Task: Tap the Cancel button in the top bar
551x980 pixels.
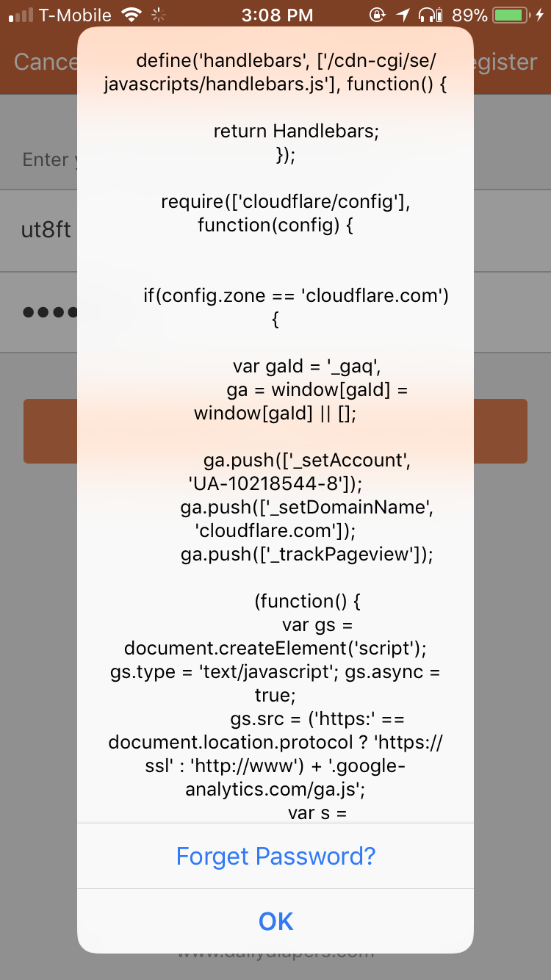Action: 44,62
